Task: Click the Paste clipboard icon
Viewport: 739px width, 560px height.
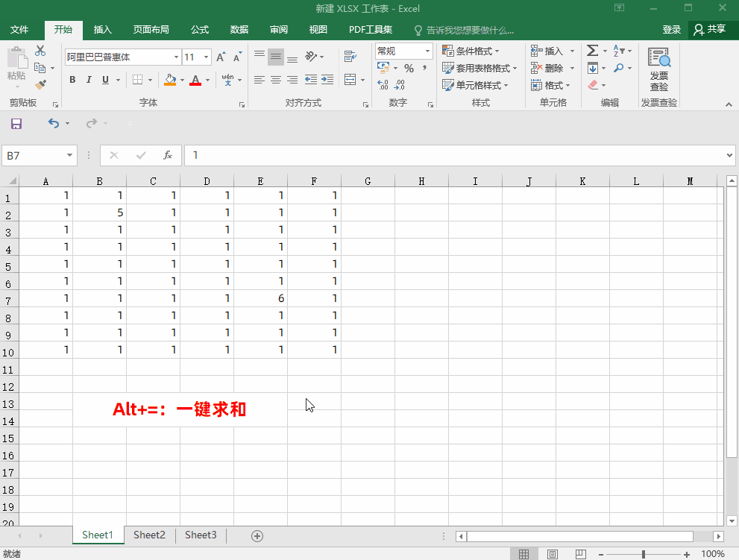Action: pos(17,58)
